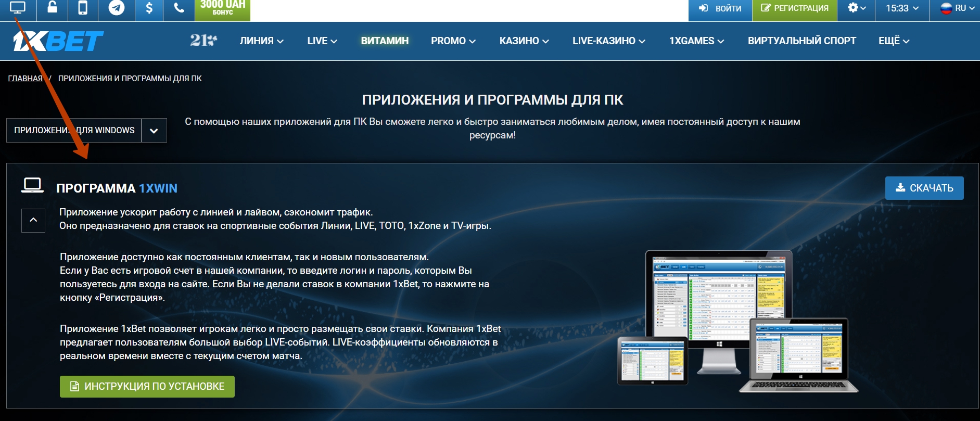Expand LIVE-КАЗИНО menu
Image resolution: width=980 pixels, height=421 pixels.
tap(609, 41)
